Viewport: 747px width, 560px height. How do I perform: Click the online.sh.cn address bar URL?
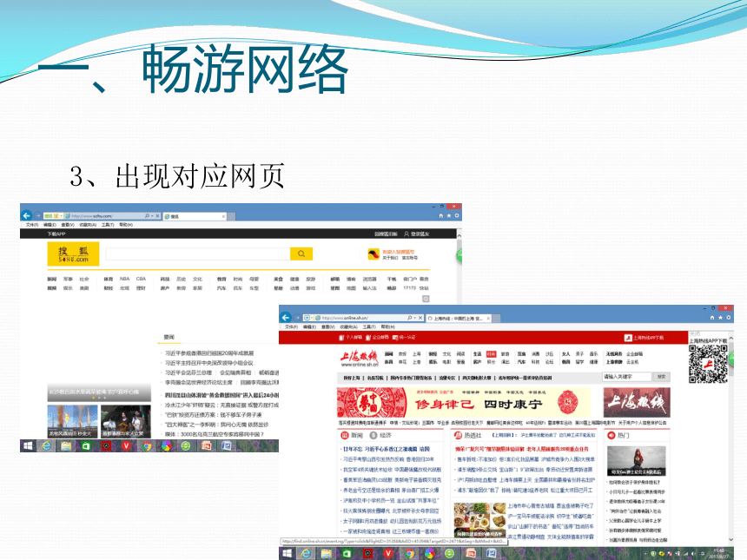[x=345, y=318]
